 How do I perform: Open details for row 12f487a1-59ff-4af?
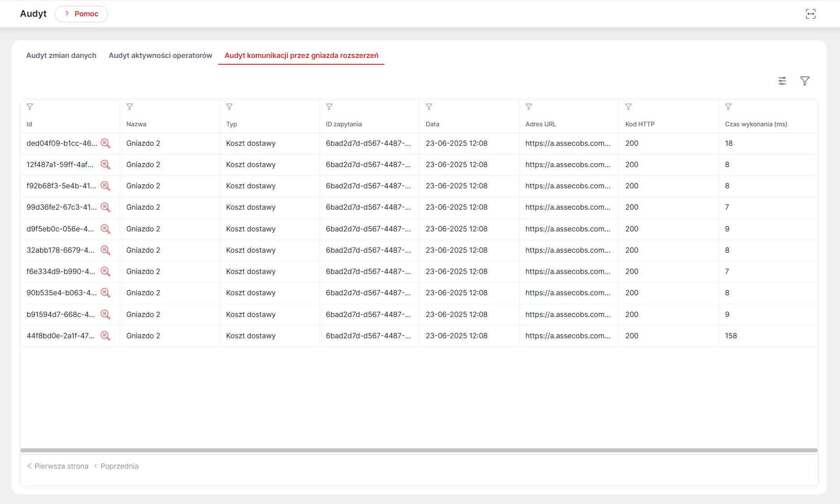106,165
